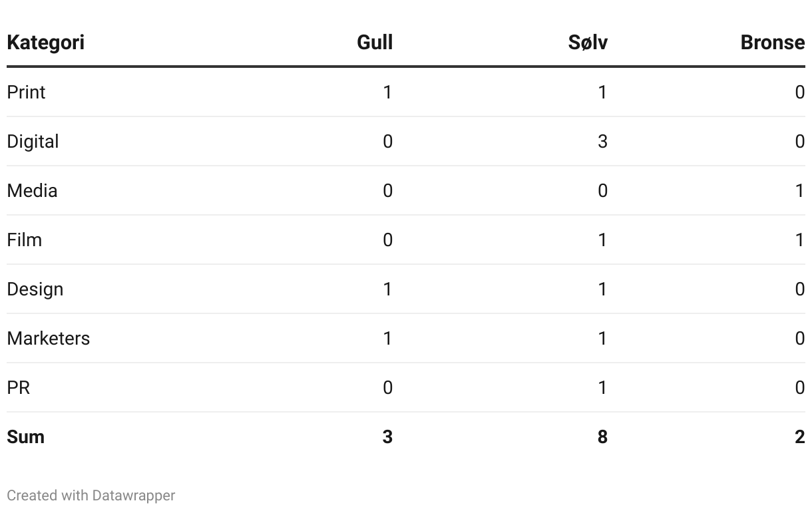Select the Print row label
This screenshot has width=812, height=511.
click(x=26, y=92)
